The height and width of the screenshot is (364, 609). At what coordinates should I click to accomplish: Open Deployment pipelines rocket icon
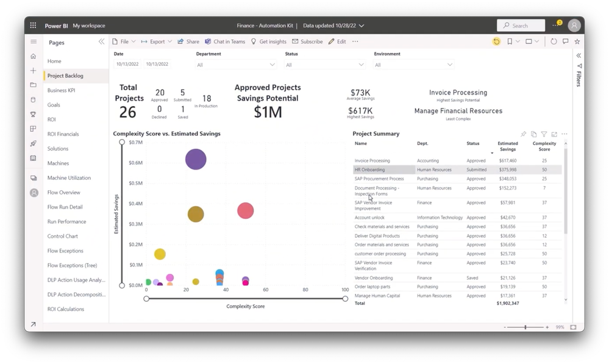coord(34,143)
